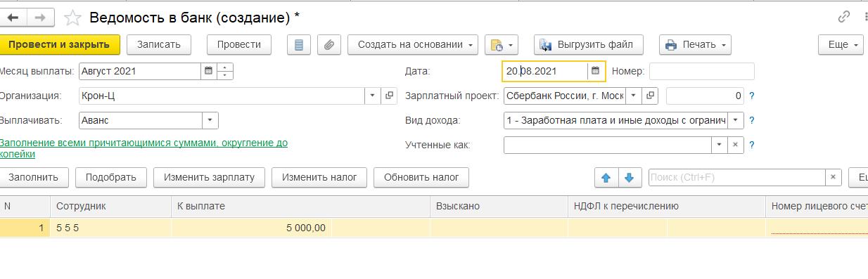Viewport: 868px width, 279px height.
Task: Click Провести и закрыть button
Action: [x=59, y=44]
